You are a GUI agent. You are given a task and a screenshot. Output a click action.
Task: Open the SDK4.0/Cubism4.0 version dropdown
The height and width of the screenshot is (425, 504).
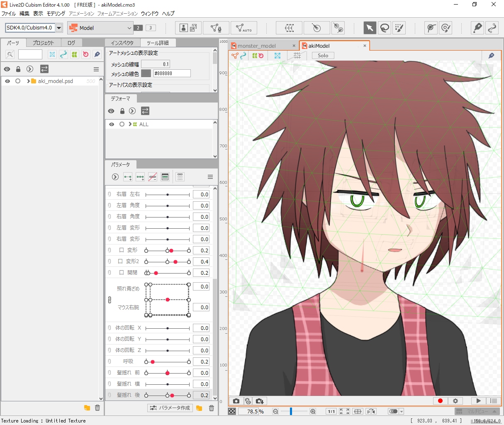[59, 28]
